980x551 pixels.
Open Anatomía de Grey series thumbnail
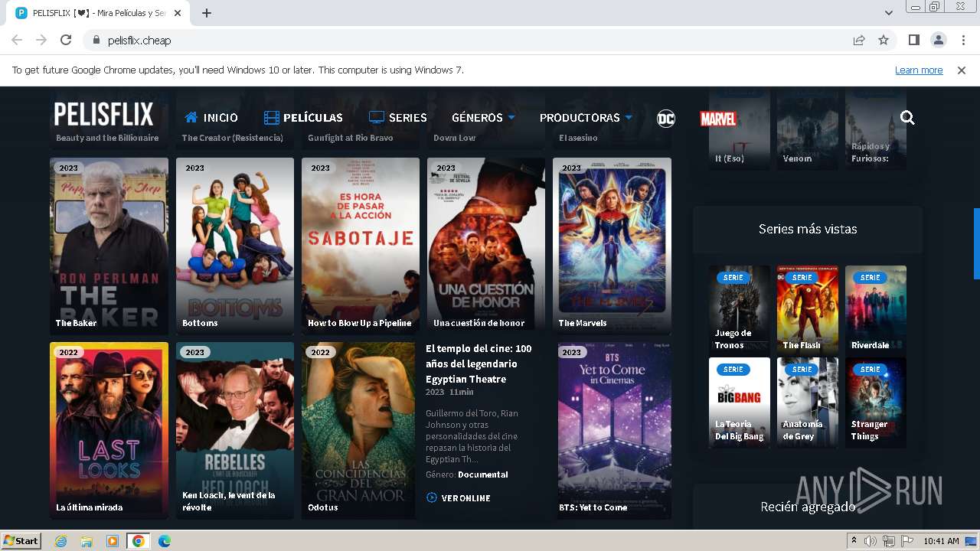(x=808, y=403)
